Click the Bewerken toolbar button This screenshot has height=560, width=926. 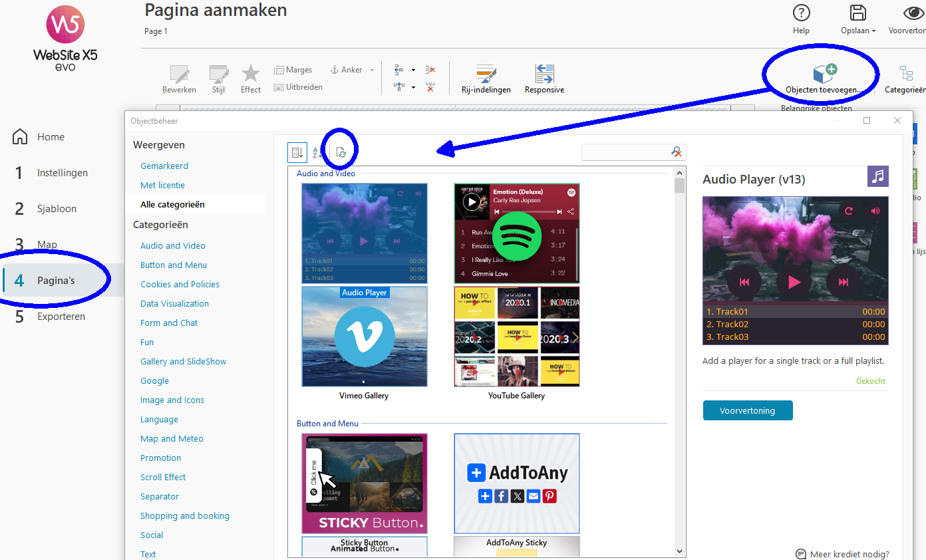pos(179,79)
